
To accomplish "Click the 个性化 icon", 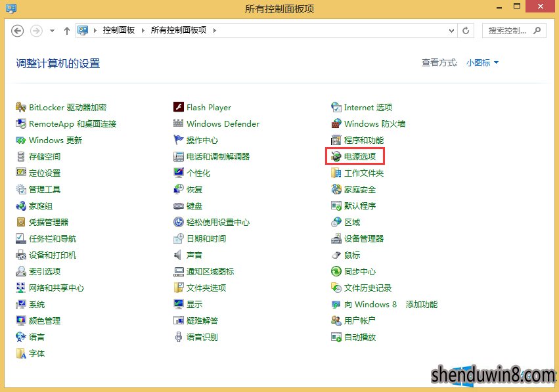I will 178,173.
